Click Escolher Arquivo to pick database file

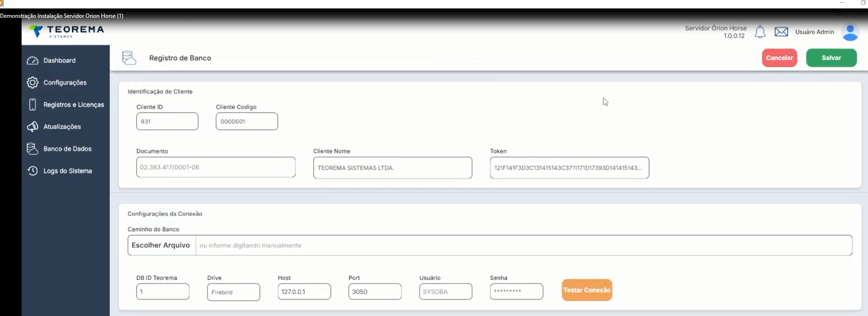(x=161, y=245)
